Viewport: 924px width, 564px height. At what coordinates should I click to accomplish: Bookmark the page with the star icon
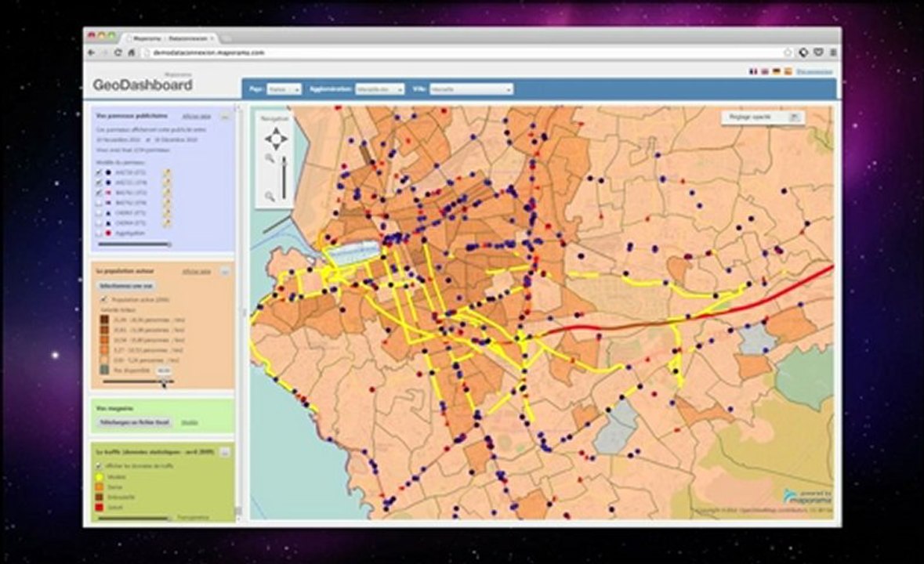point(788,52)
